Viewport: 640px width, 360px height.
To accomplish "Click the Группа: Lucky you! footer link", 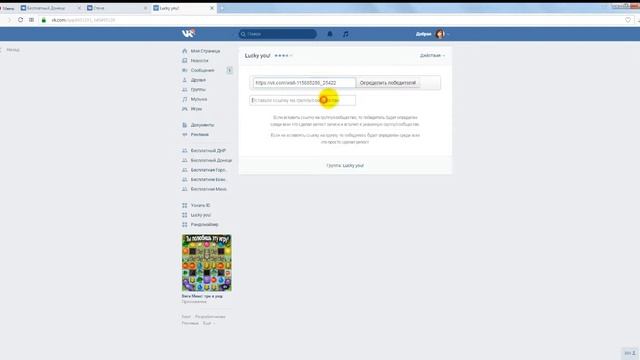I will [x=345, y=165].
